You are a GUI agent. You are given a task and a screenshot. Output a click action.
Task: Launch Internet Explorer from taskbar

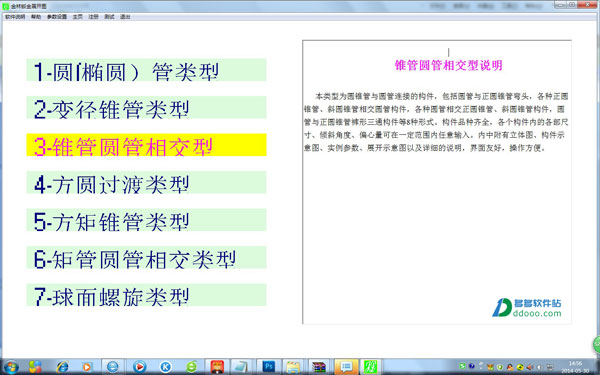(62, 367)
